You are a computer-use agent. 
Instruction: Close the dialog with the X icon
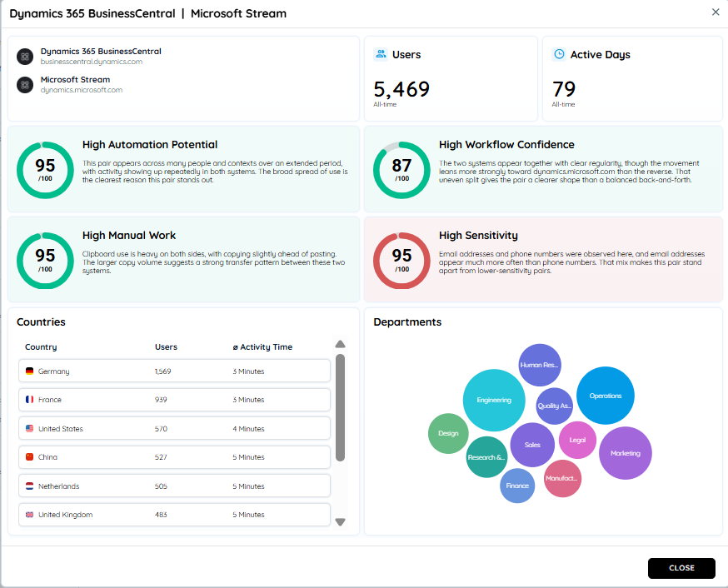coord(716,12)
